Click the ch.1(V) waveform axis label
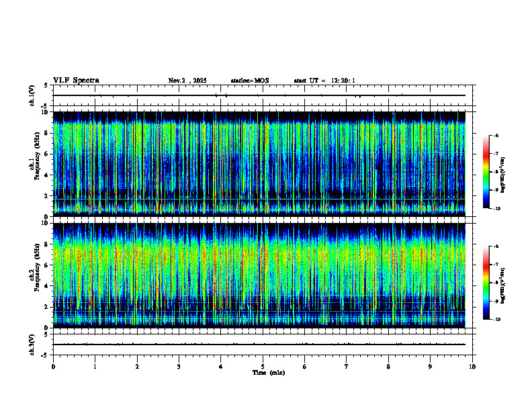The image size is (532, 411). [32, 95]
